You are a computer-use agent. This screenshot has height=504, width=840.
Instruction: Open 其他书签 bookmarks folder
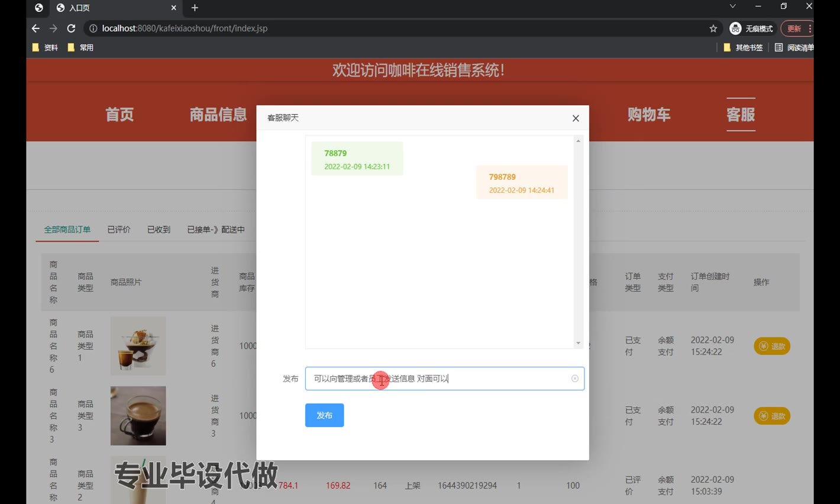point(743,47)
